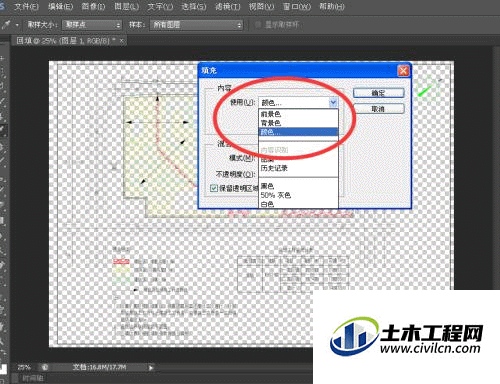Close the 回填 document tab
Image resolution: width=500 pixels, height=384 pixels.
[122, 41]
